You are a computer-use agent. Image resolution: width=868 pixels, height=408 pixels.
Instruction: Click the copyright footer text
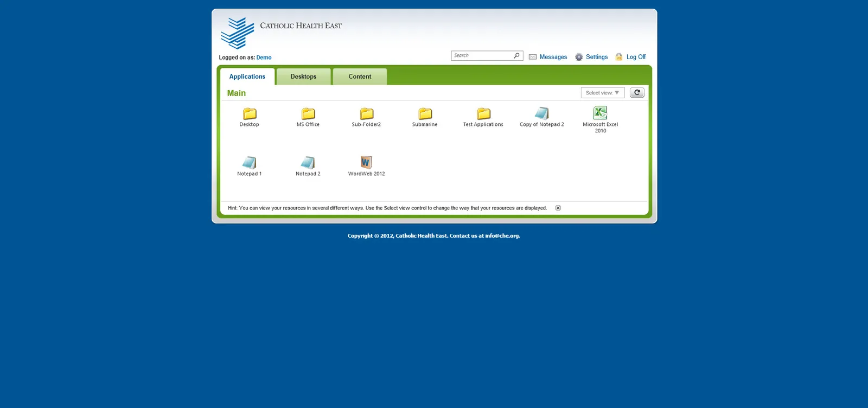point(434,236)
